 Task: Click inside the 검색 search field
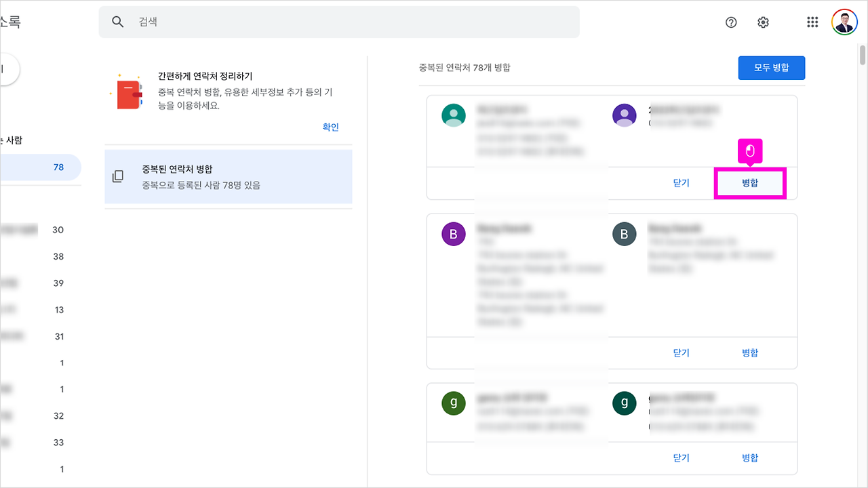339,22
